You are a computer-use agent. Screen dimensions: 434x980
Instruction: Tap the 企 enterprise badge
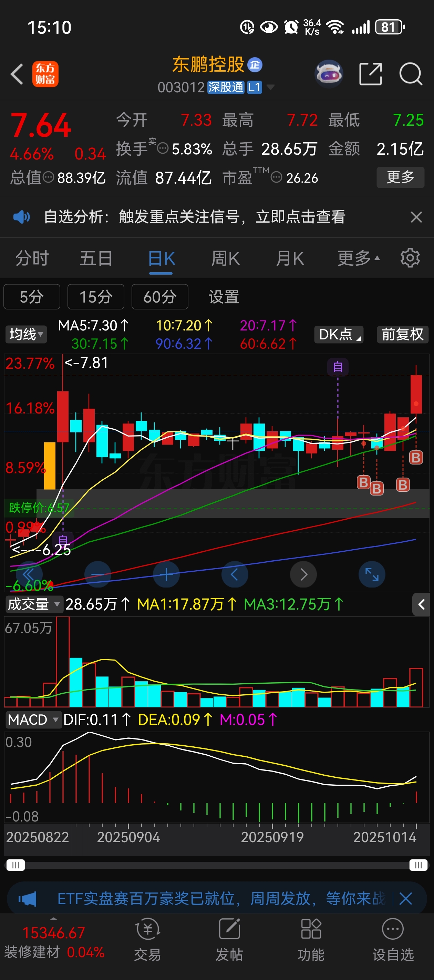255,65
